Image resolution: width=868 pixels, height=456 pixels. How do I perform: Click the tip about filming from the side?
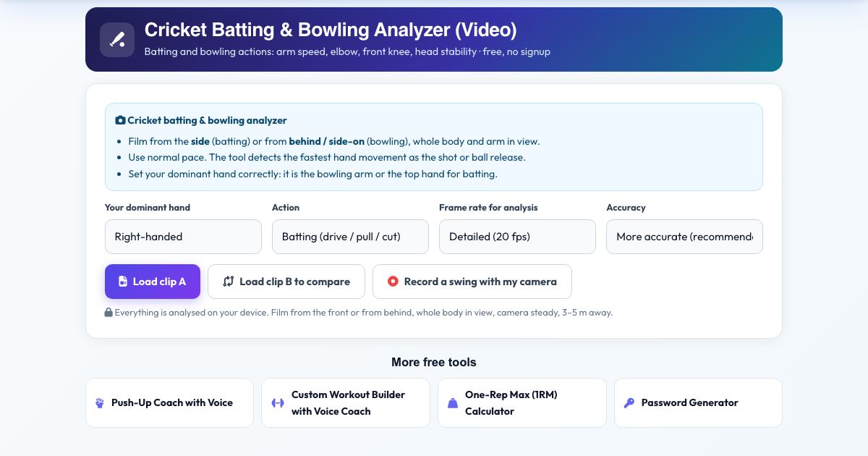334,142
